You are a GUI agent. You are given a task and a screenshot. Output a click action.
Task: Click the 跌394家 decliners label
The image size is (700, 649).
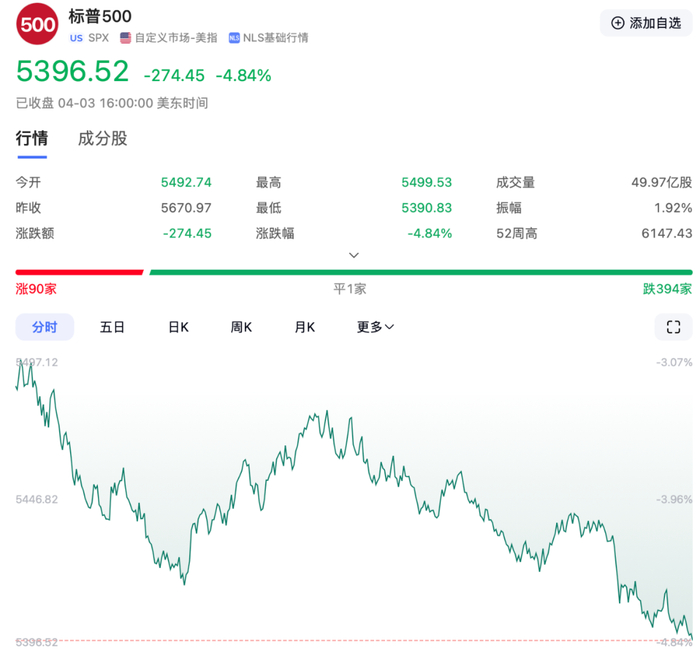tap(667, 289)
